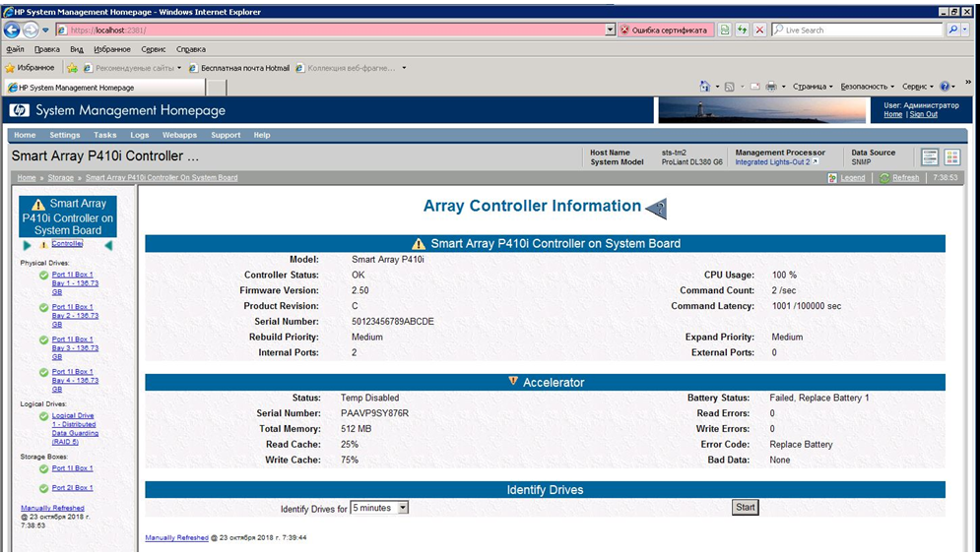The image size is (980, 555).
Task: Open the Logical Drive 1 RAID 5 link
Action: pyautogui.click(x=75, y=428)
